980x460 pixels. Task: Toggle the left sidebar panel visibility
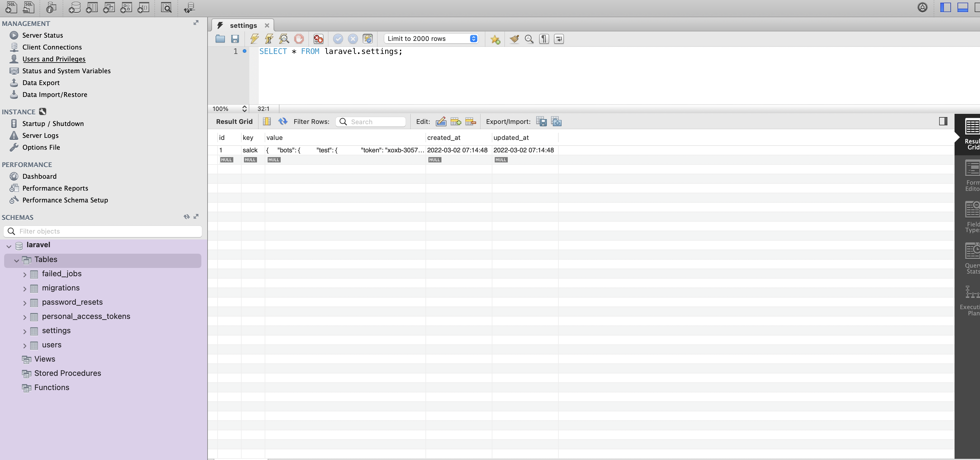[945, 7]
